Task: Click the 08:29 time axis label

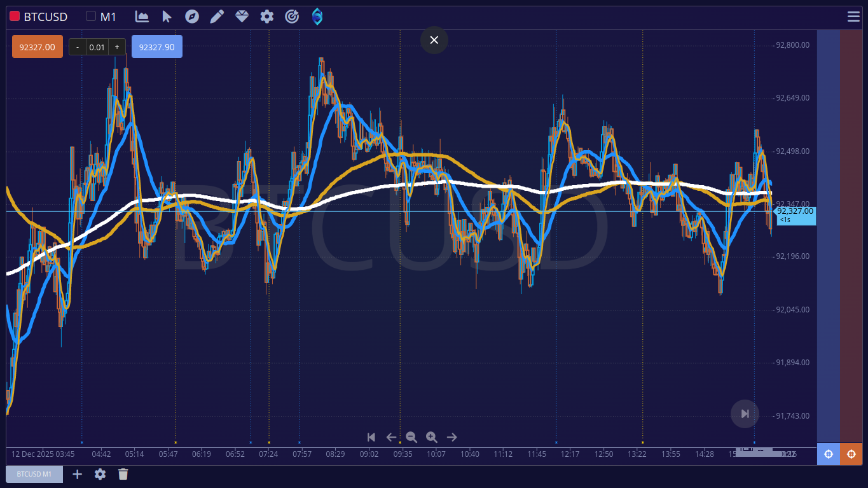Action: click(336, 454)
